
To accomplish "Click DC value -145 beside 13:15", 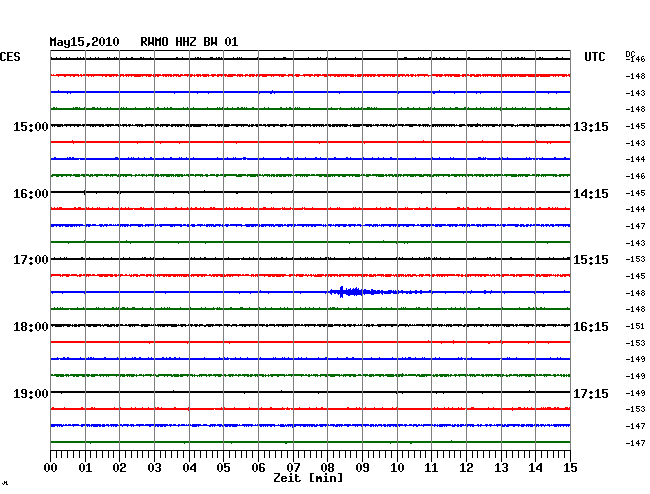I will tap(635, 126).
